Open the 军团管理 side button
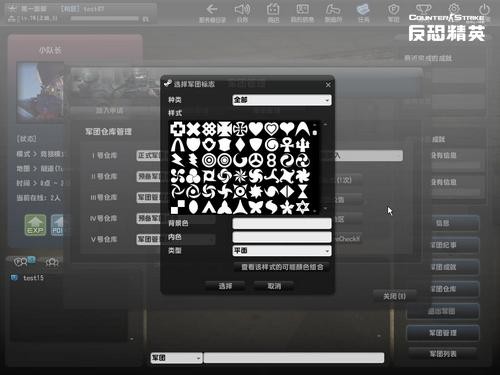500x375 pixels. point(443,333)
